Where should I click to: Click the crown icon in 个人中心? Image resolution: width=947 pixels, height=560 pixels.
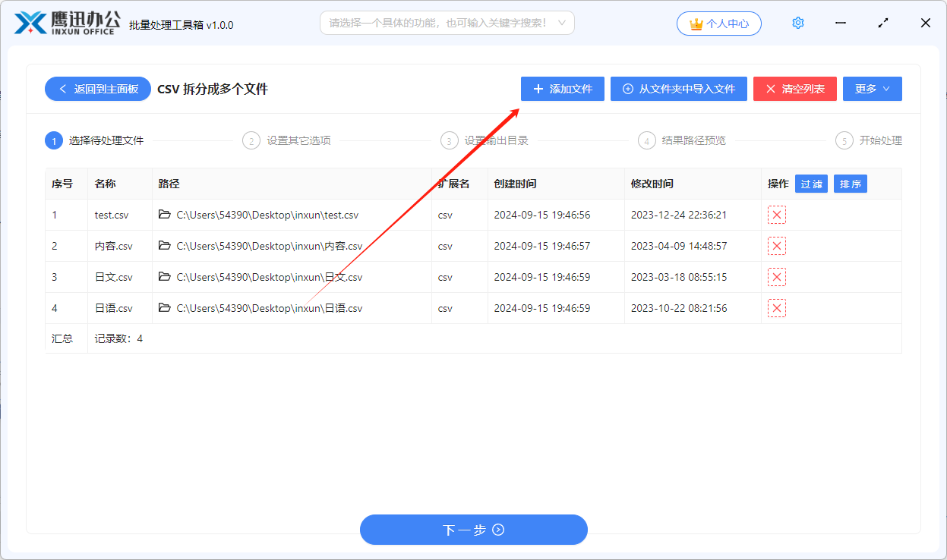click(x=696, y=23)
